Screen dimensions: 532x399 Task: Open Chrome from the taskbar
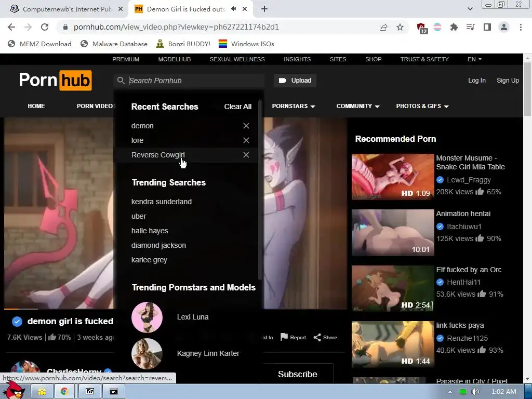(x=64, y=392)
